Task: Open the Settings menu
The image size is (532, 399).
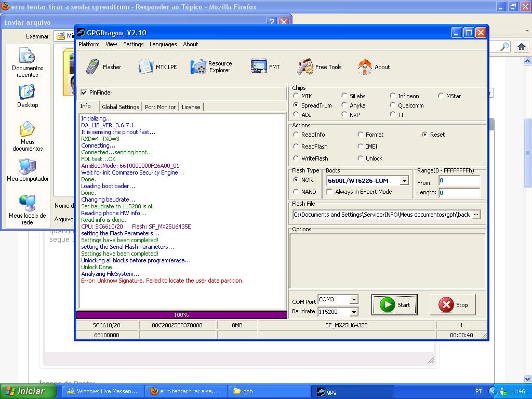Action: (134, 44)
